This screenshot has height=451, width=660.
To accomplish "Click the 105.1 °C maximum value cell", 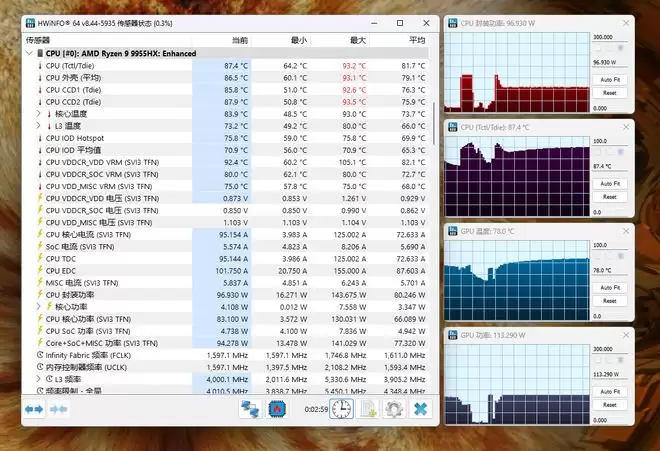I will coord(352,162).
